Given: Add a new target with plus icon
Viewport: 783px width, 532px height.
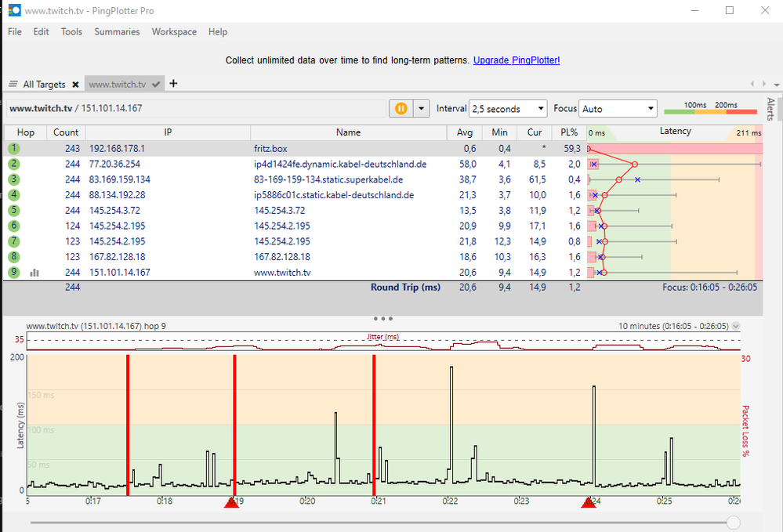Looking at the screenshot, I should click(x=174, y=84).
